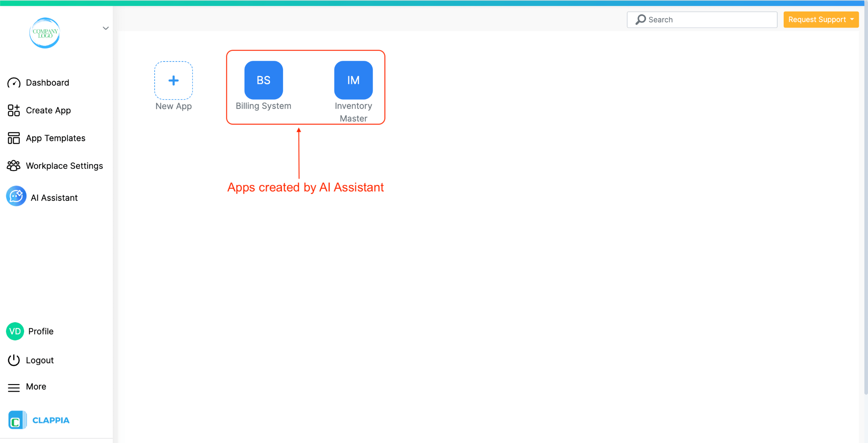Click the search magnifier icon
868x443 pixels.
pos(640,20)
